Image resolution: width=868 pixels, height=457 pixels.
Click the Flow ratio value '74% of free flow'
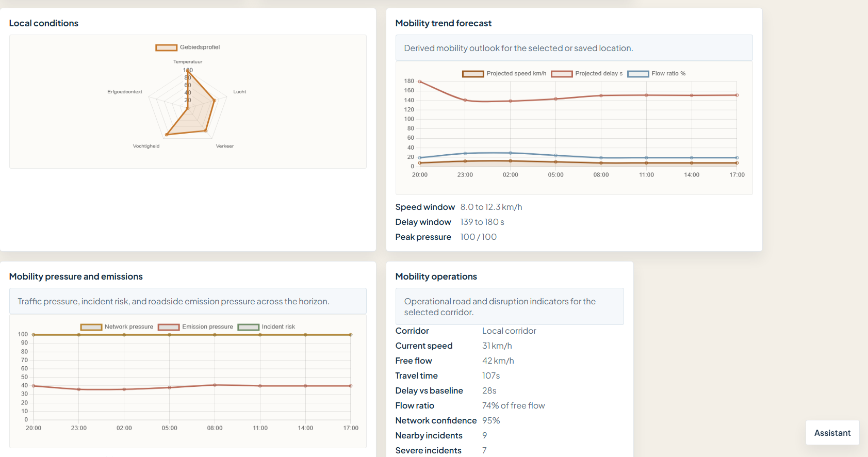514,405
